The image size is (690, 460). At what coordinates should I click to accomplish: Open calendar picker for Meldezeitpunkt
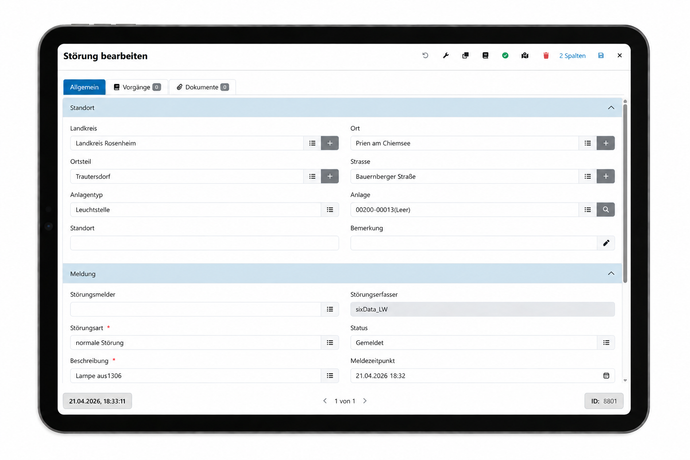coord(606,375)
